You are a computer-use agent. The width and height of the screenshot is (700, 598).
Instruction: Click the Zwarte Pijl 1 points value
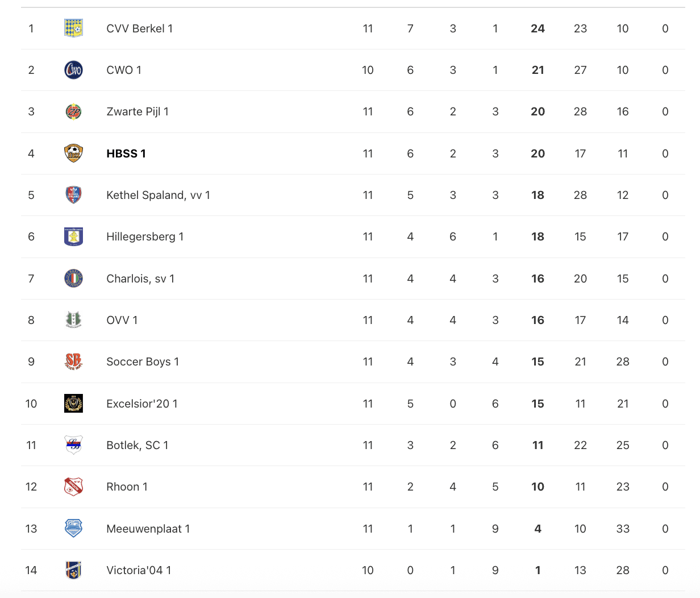click(x=537, y=112)
